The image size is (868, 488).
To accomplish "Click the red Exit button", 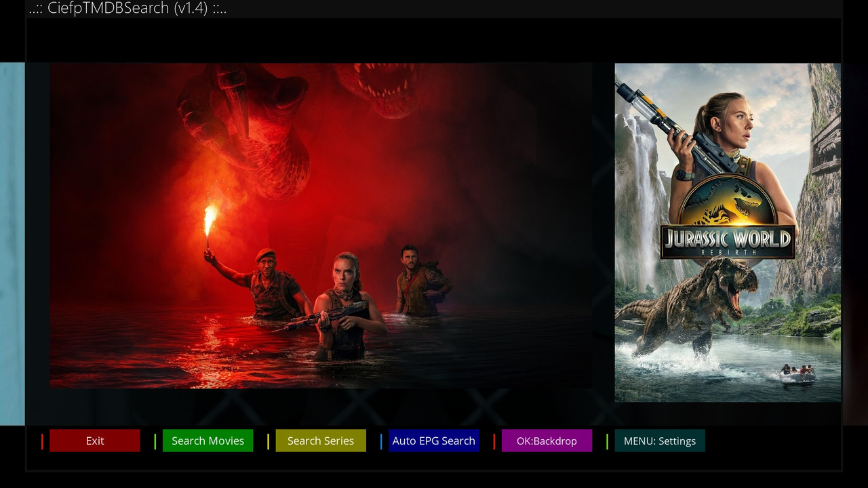I will coord(95,441).
